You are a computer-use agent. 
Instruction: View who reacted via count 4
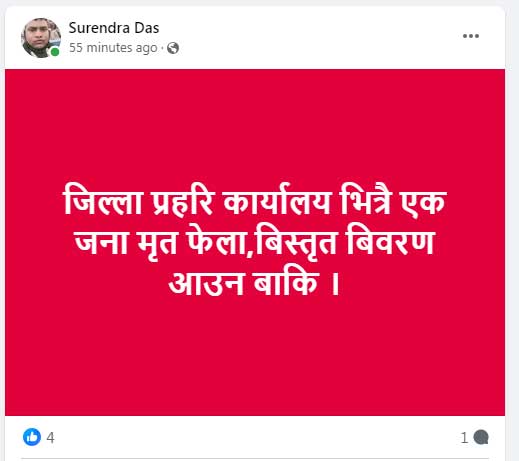pyautogui.click(x=50, y=437)
